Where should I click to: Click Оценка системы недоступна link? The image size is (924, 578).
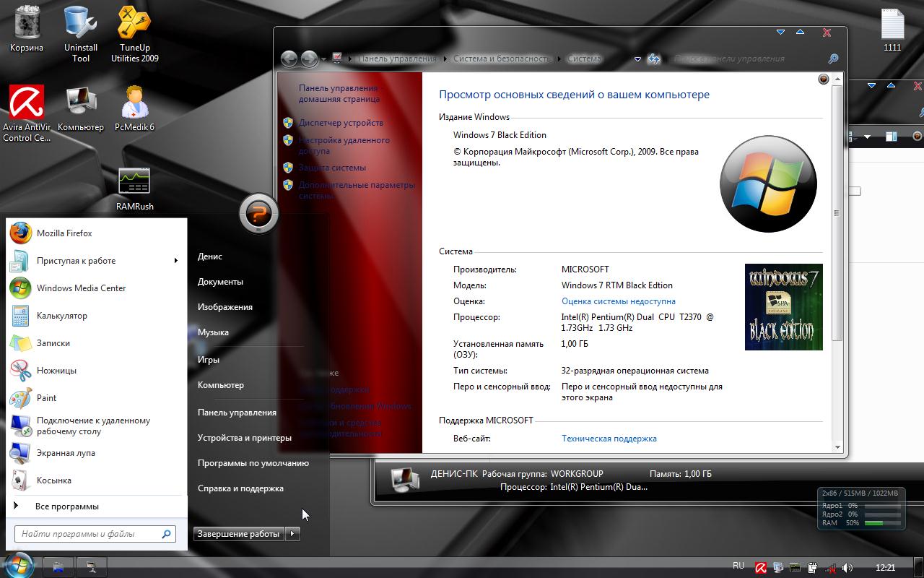click(619, 301)
